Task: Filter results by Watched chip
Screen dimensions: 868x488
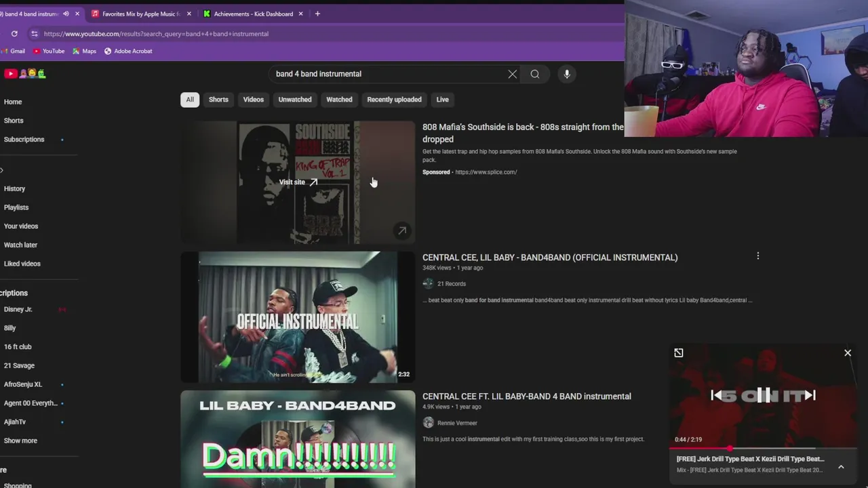Action: [x=339, y=100]
